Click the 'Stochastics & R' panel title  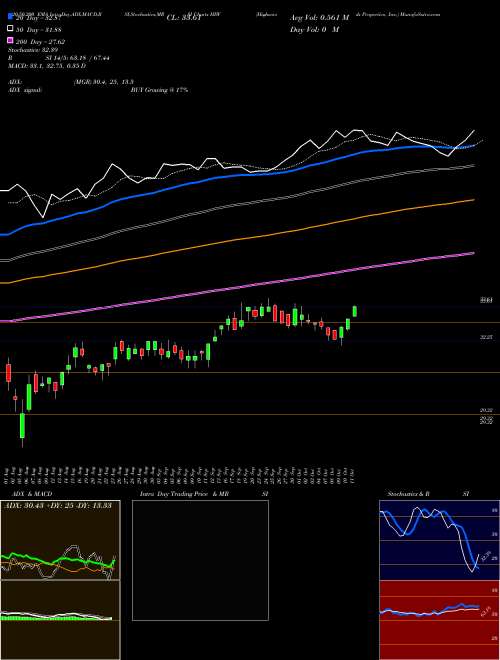pos(409,494)
